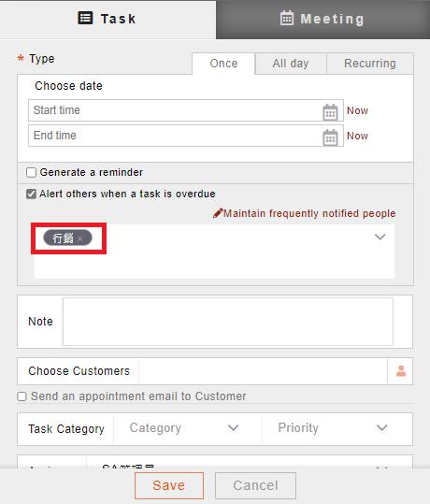Click the pencil icon for Maintain frequently notified people
430x504 pixels.
pos(218,213)
